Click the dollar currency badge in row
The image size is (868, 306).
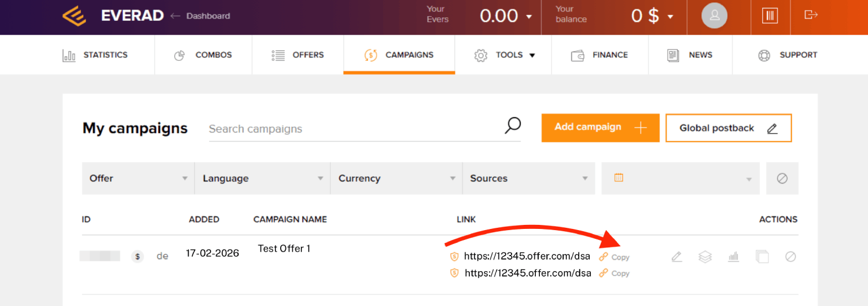[x=137, y=256]
